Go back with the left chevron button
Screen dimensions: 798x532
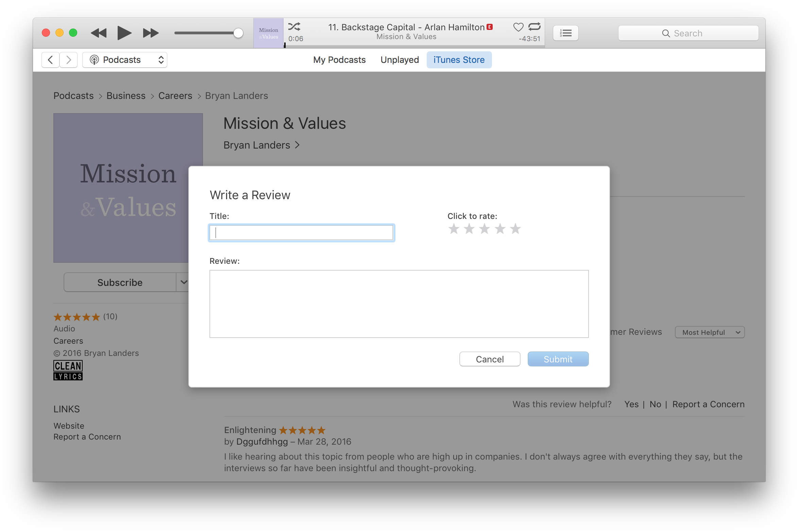click(50, 60)
